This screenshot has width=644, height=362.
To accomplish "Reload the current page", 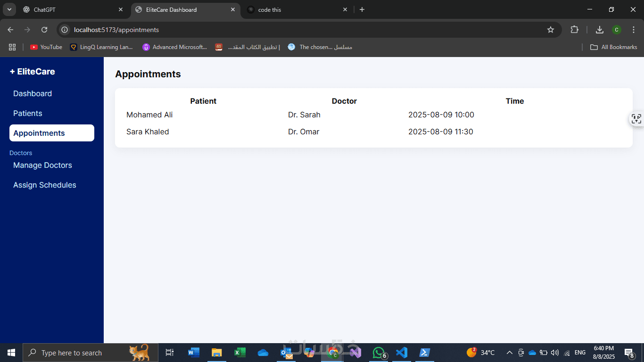I will (x=44, y=30).
